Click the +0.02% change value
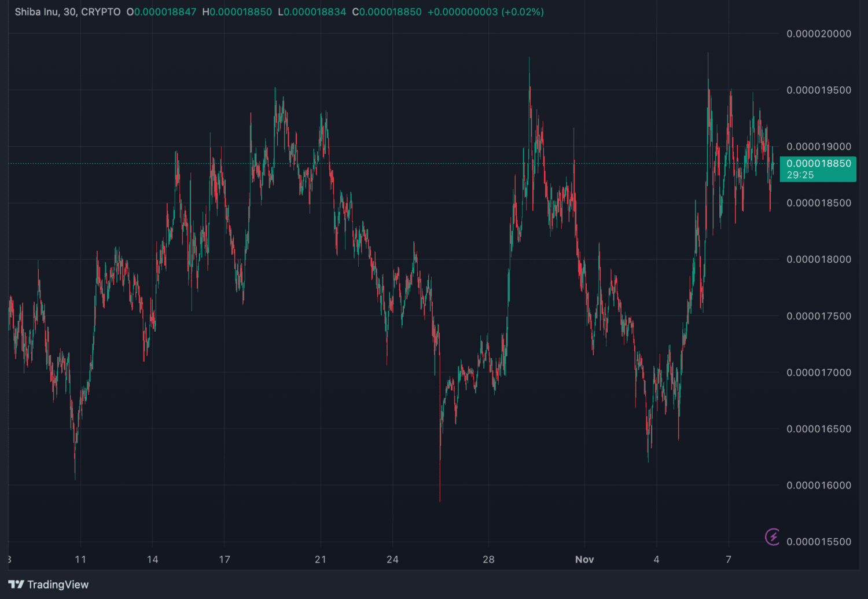Image resolution: width=868 pixels, height=599 pixels. click(523, 12)
